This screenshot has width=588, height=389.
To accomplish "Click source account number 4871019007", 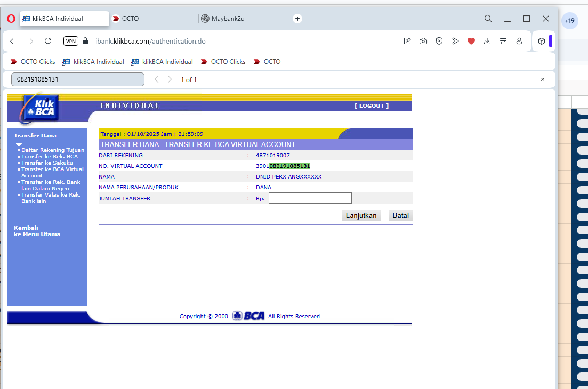I will [x=272, y=155].
